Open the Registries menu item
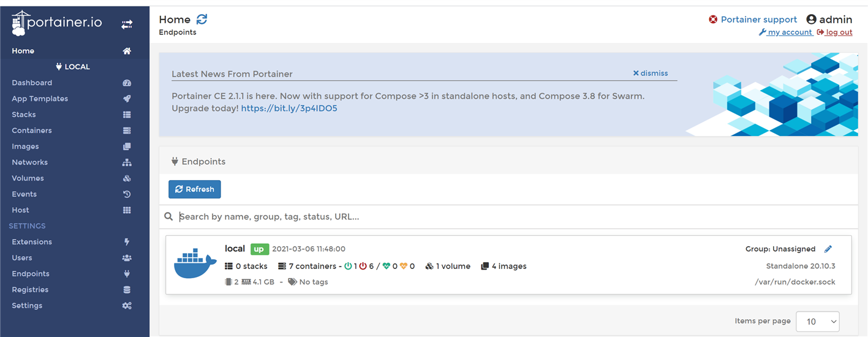The image size is (868, 337). [x=30, y=290]
